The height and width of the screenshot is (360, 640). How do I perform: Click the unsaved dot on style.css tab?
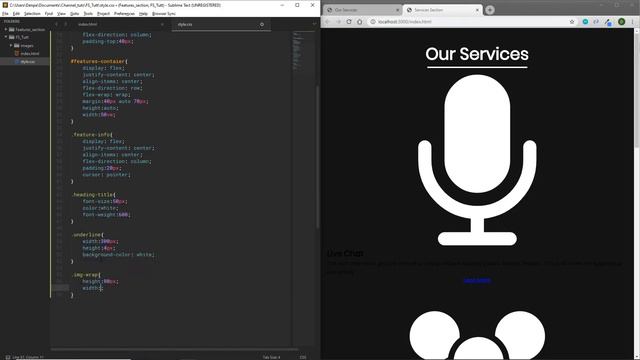pos(262,24)
